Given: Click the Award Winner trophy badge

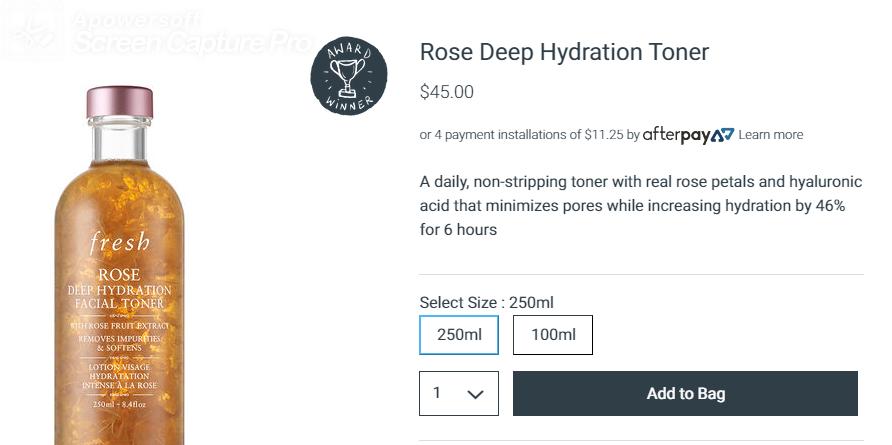Looking at the screenshot, I should [348, 76].
